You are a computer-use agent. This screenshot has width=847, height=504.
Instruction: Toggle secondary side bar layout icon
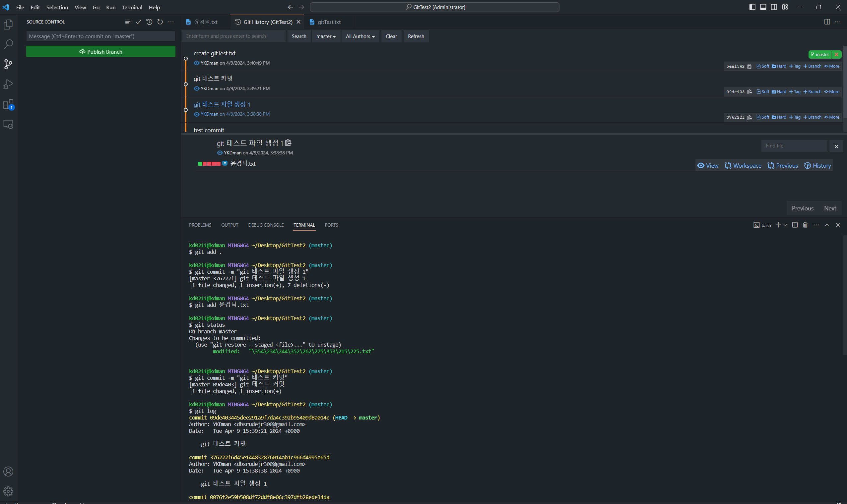pos(774,7)
